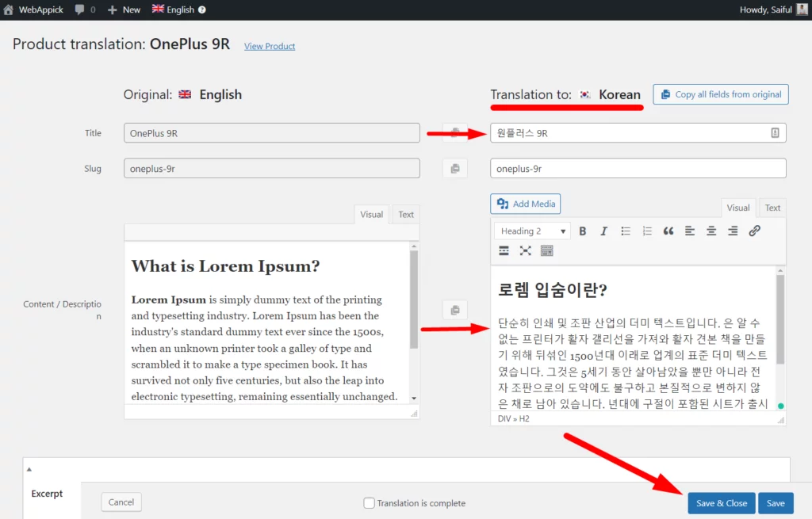
Task: Align text right
Action: click(733, 231)
